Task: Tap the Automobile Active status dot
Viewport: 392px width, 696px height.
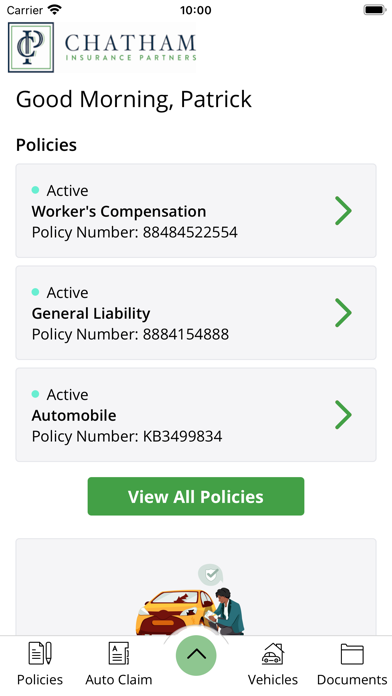Action: pyautogui.click(x=36, y=394)
